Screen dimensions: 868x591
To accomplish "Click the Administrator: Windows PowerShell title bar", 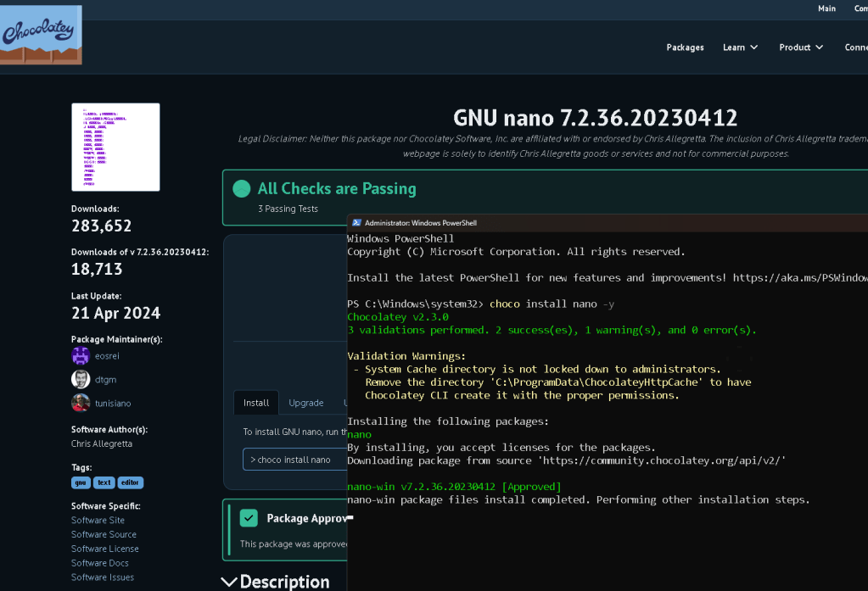I will [x=608, y=223].
